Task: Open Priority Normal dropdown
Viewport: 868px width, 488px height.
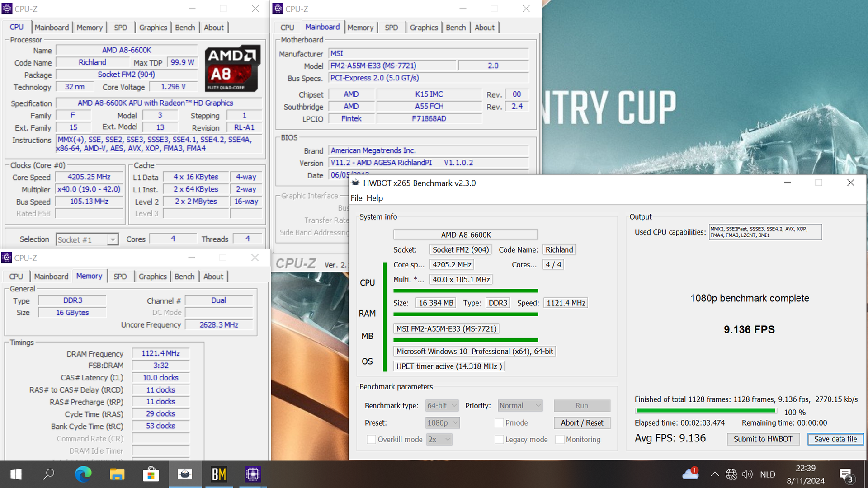Action: tap(520, 406)
